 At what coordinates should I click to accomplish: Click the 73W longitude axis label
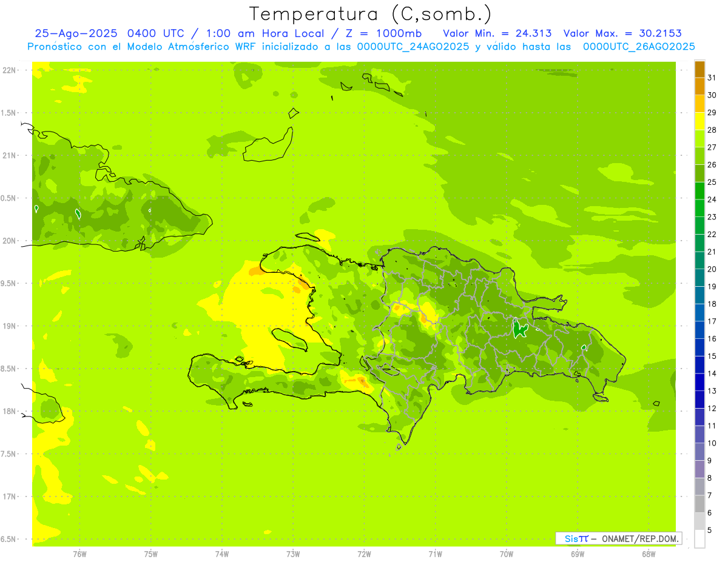293,554
